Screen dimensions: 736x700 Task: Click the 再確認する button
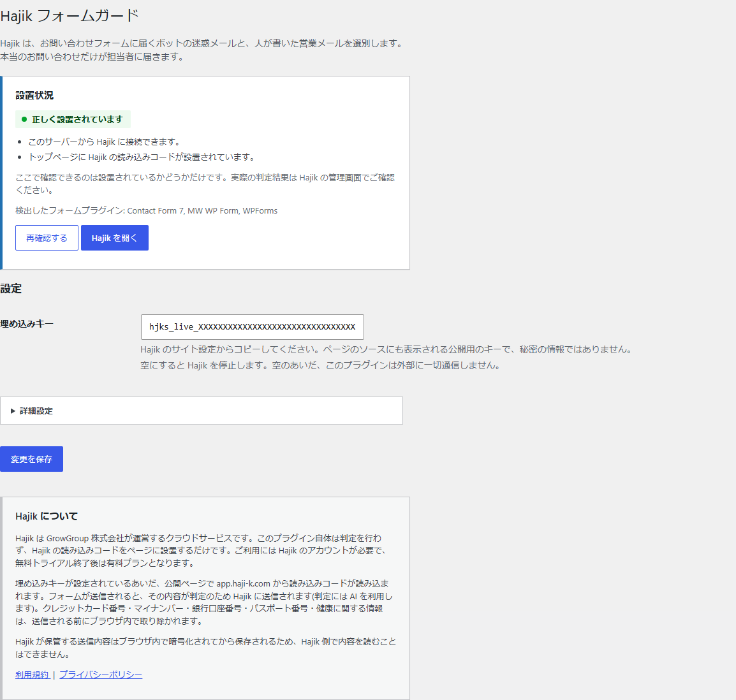47,238
